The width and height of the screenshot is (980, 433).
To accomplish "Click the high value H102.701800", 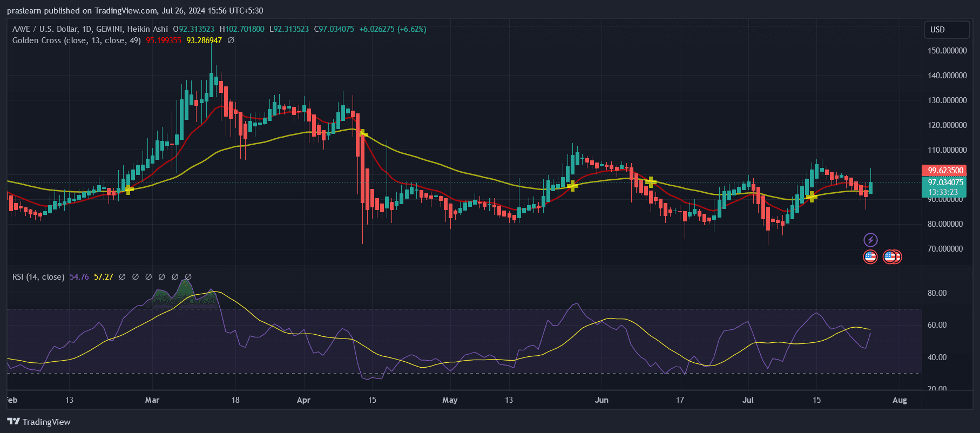I will [x=242, y=29].
